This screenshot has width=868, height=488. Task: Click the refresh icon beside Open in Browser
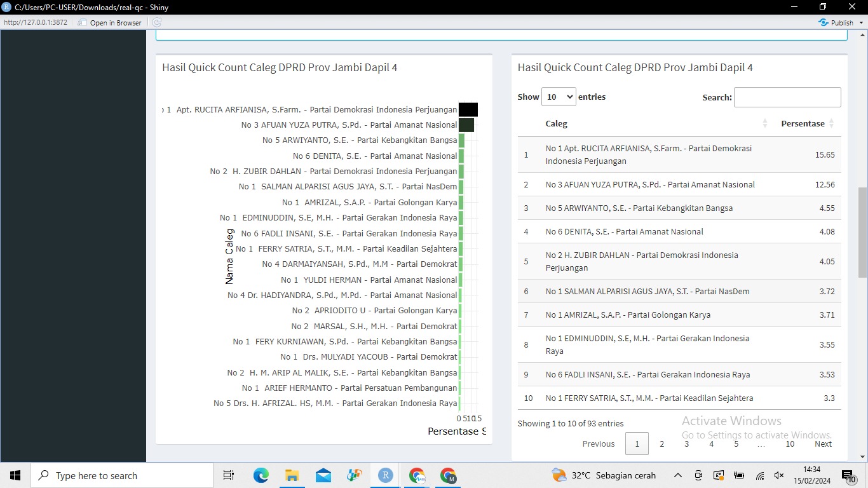pyautogui.click(x=156, y=22)
